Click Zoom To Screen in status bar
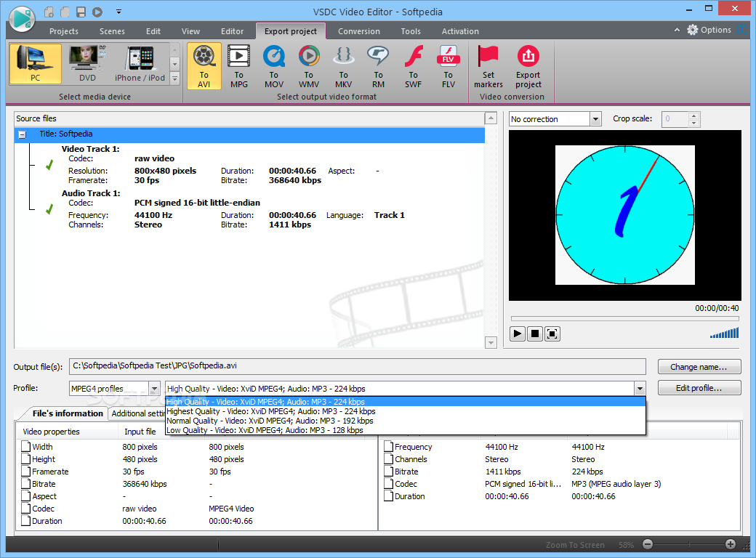Image resolution: width=756 pixels, height=558 pixels. (575, 545)
